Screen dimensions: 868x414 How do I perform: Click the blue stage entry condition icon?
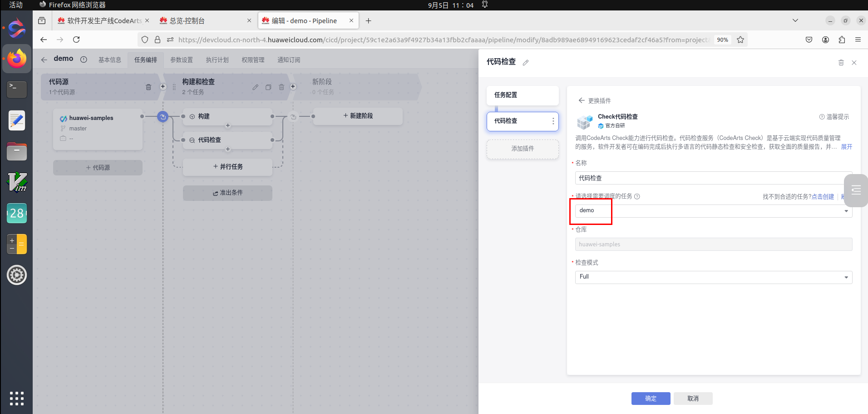tap(163, 117)
